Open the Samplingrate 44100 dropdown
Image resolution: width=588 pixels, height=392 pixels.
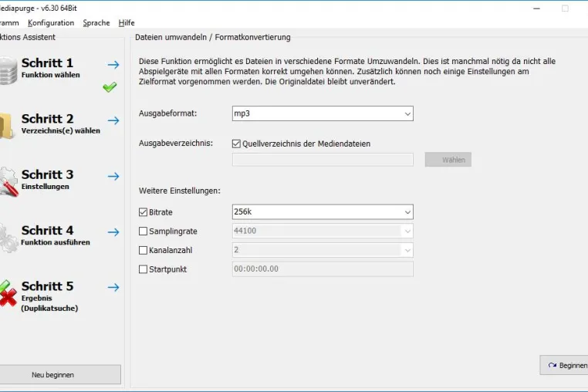[323, 231]
